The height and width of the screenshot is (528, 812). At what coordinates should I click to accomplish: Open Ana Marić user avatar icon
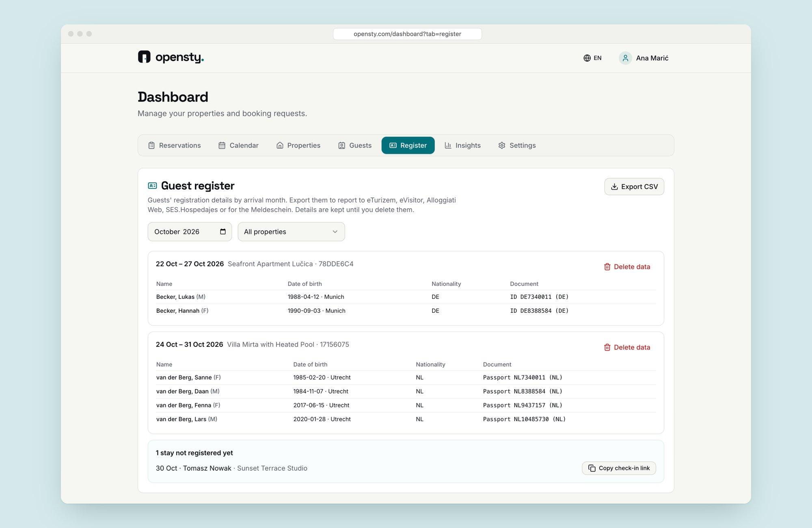point(625,58)
